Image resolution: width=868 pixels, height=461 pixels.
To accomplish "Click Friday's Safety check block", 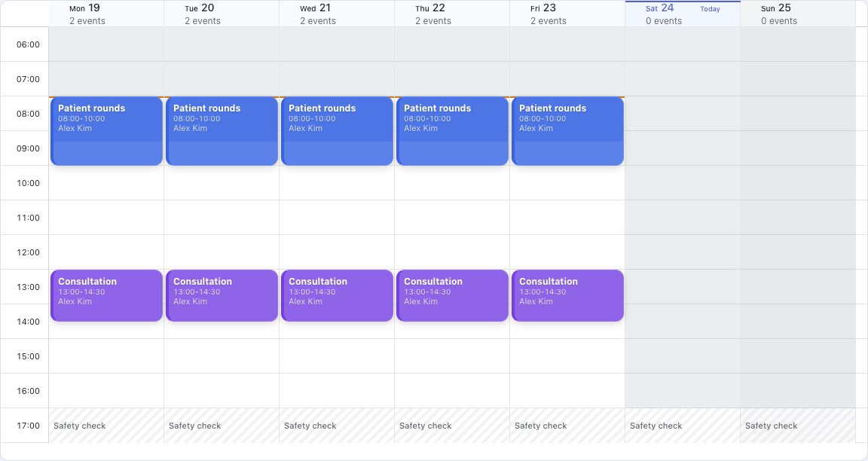I will (x=567, y=426).
